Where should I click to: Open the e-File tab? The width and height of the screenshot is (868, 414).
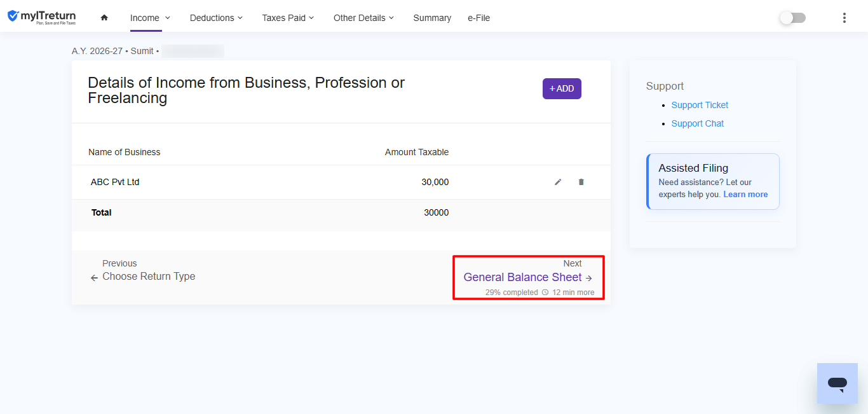478,18
